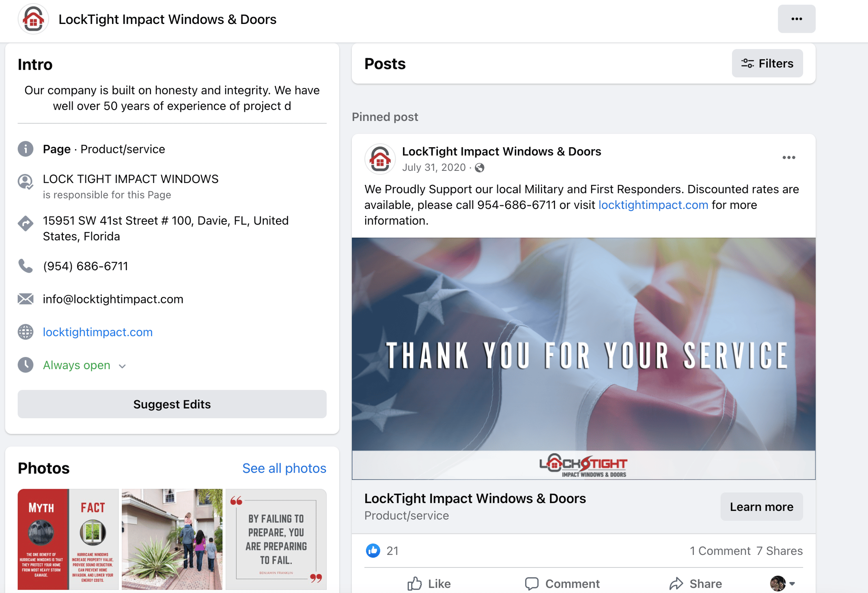Open the page options three-dot menu at top
The height and width of the screenshot is (593, 868).
pos(796,19)
